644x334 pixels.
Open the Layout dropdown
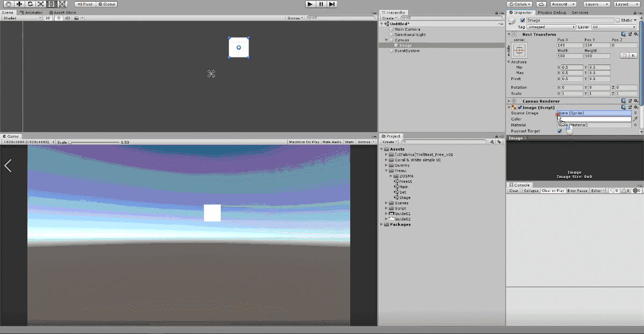coord(627,4)
